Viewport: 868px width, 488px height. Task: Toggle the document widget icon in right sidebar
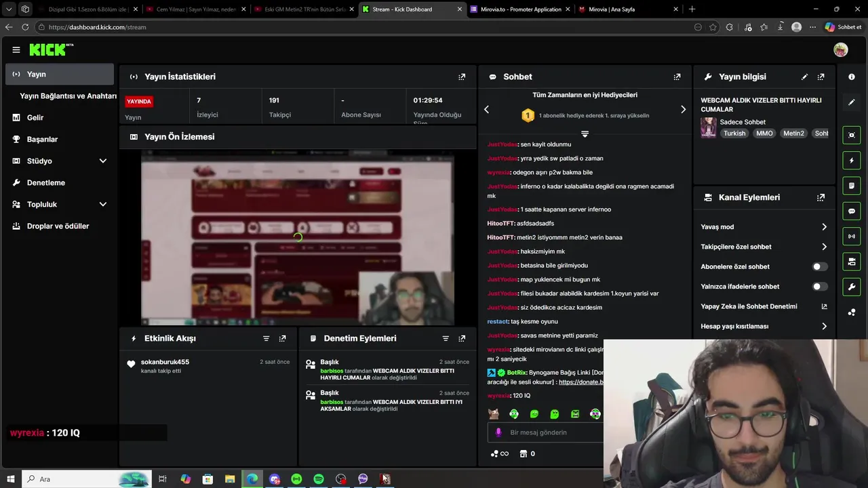click(852, 186)
